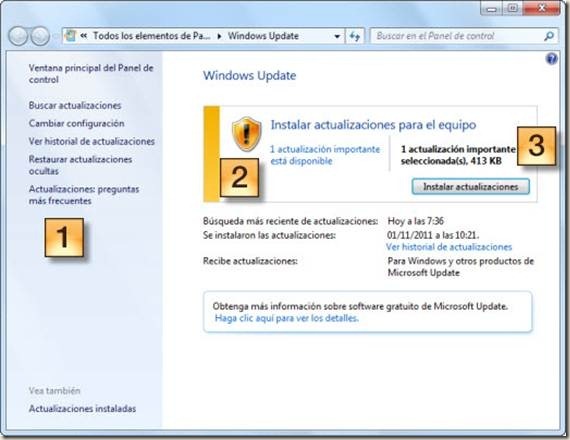Image resolution: width=570 pixels, height=440 pixels.
Task: Open the address bar history dropdown arrow
Action: (337, 36)
